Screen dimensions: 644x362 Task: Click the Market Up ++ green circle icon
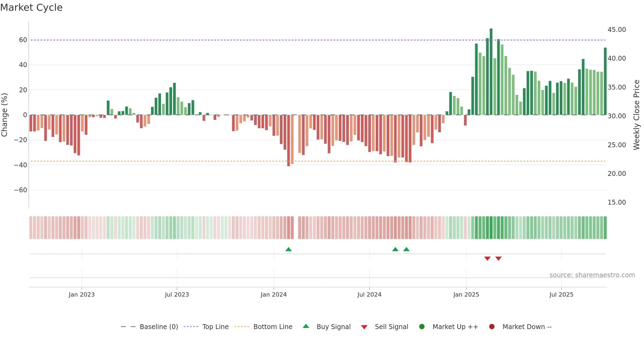pyautogui.click(x=422, y=327)
